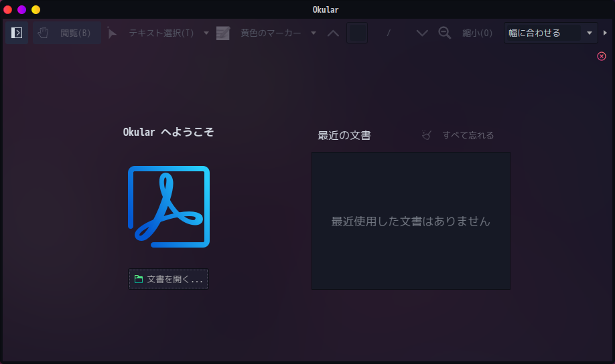This screenshot has width=615, height=364.
Task: Toggle the sidebar panel icon
Action: (x=17, y=33)
